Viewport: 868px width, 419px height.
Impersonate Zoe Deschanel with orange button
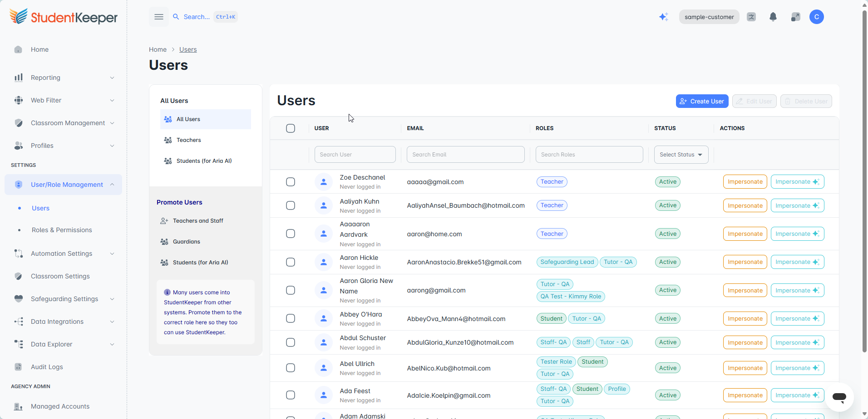coord(745,182)
